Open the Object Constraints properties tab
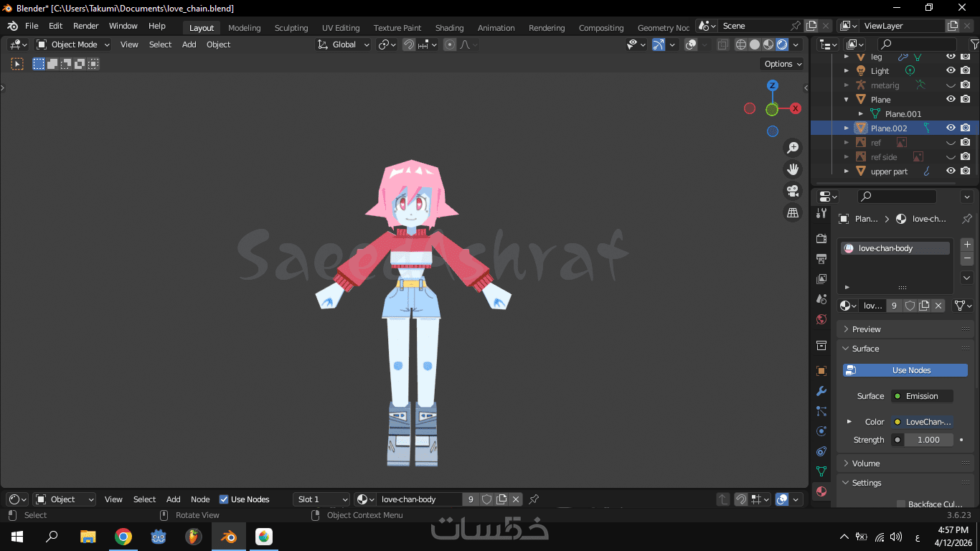This screenshot has width=980, height=551. click(821, 451)
